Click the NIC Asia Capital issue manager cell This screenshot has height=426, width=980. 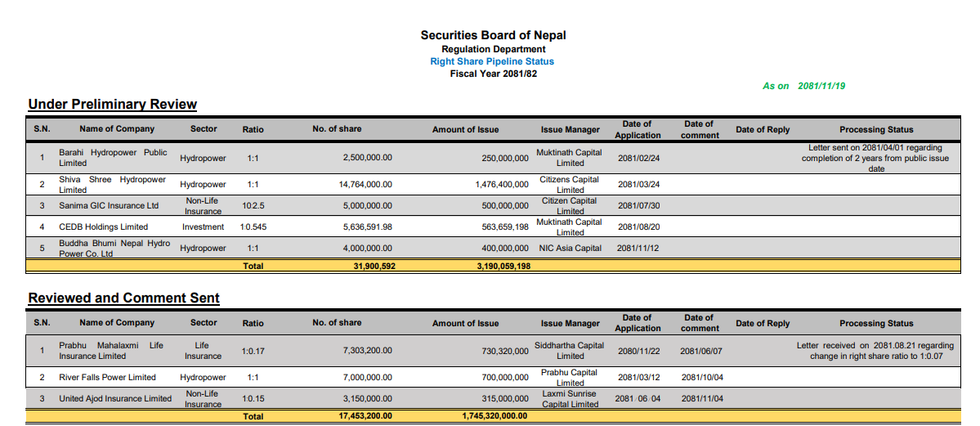tap(571, 249)
